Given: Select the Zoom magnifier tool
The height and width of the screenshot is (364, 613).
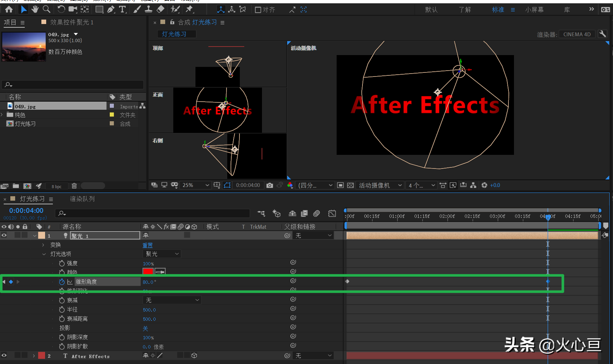Looking at the screenshot, I should (x=47, y=9).
